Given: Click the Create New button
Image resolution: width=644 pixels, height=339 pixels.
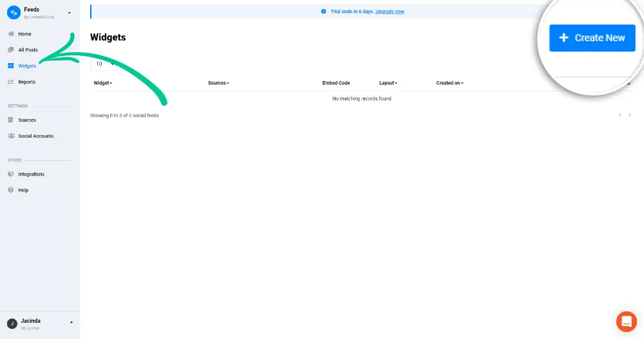Looking at the screenshot, I should point(592,38).
